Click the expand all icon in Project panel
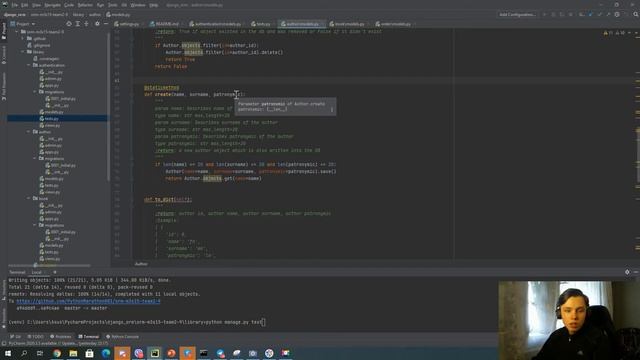This screenshot has height=360, width=640. [x=78, y=24]
